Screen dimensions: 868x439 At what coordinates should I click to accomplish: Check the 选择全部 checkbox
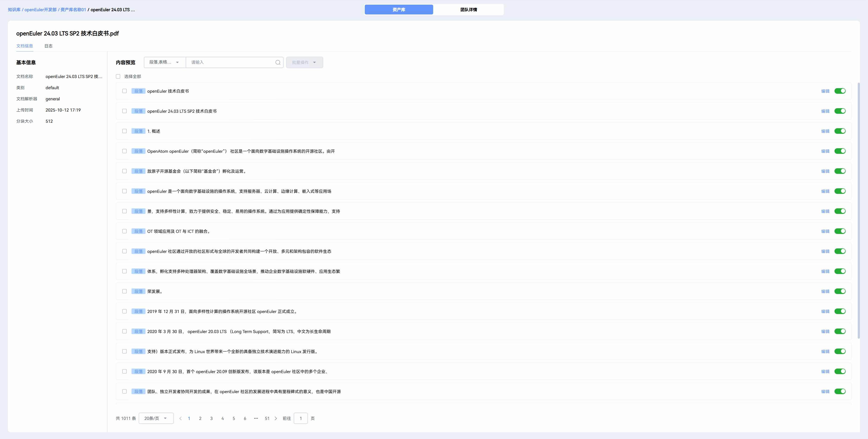tap(118, 77)
